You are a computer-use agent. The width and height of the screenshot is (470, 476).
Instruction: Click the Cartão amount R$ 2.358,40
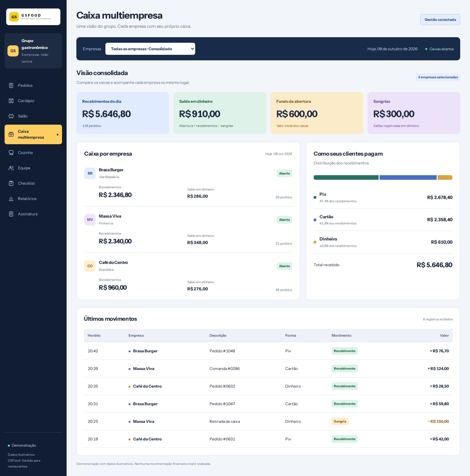pyautogui.click(x=440, y=220)
